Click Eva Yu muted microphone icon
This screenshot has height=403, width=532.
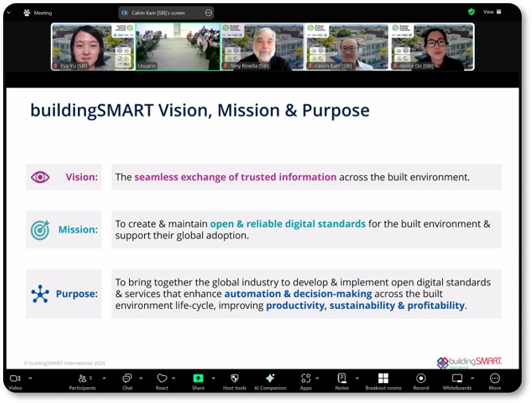56,66
